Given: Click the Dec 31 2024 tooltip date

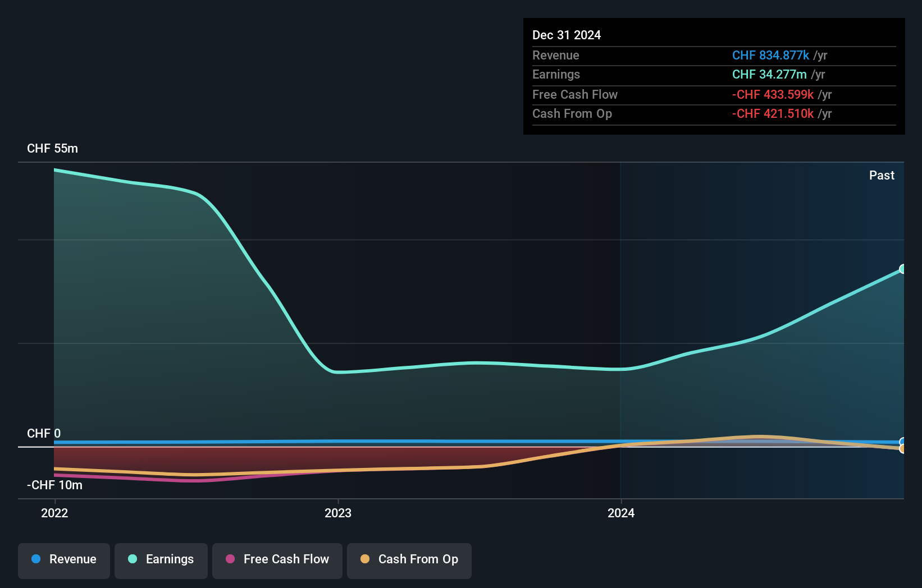Looking at the screenshot, I should coord(567,35).
